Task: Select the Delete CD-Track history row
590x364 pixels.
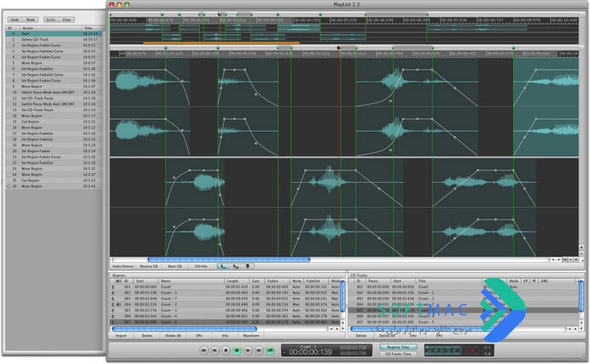Action: pyautogui.click(x=53, y=39)
